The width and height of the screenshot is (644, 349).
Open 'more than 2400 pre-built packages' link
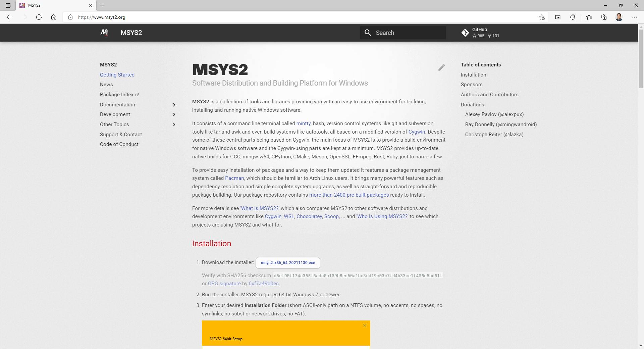coord(349,195)
